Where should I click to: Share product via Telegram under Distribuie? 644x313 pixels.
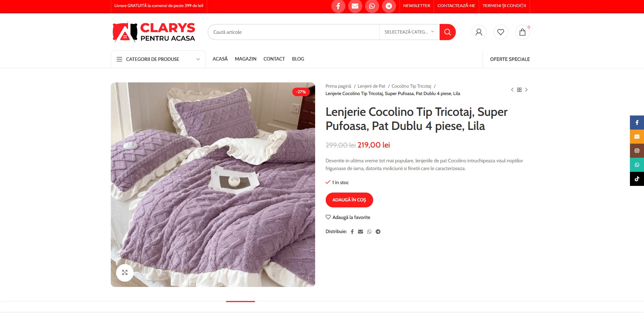(x=378, y=232)
